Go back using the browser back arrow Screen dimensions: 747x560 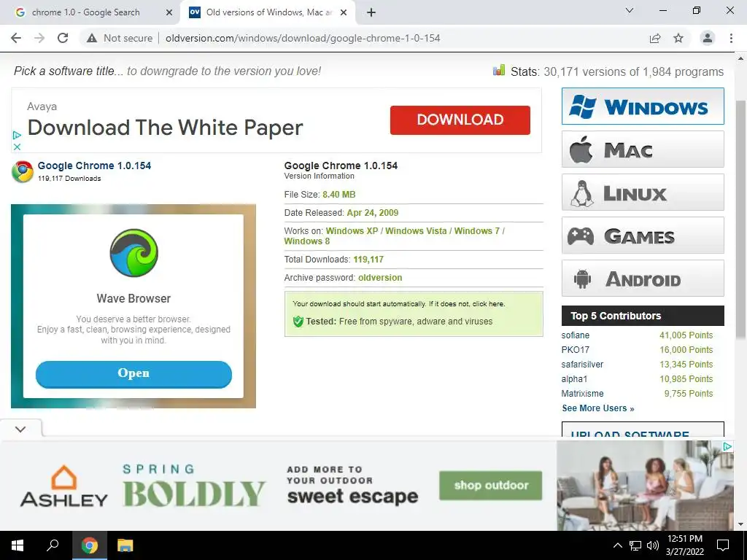(16, 38)
